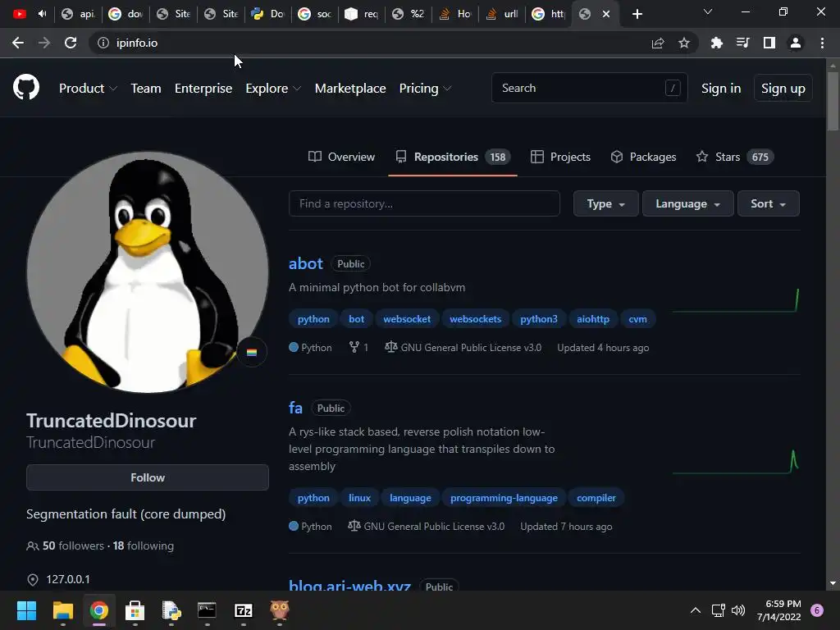Click the rainbow flag status badge
The width and height of the screenshot is (840, 630).
(252, 352)
